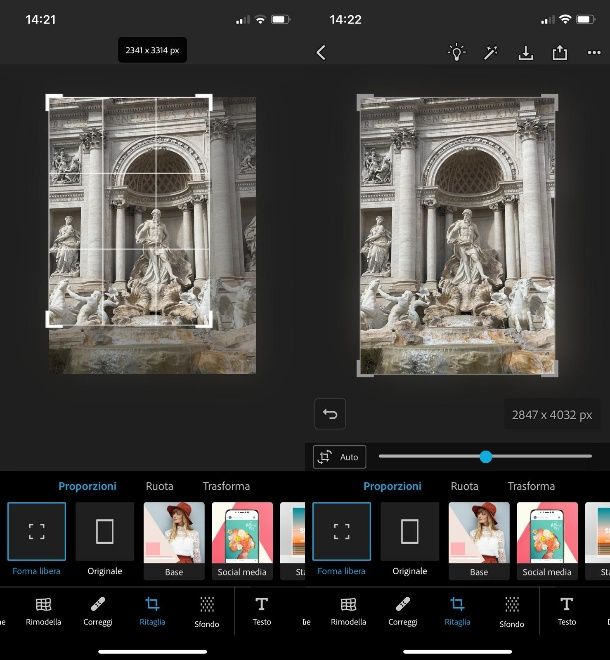Open the three-dots more options menu
Image resolution: width=610 pixels, height=660 pixels.
[x=594, y=53]
